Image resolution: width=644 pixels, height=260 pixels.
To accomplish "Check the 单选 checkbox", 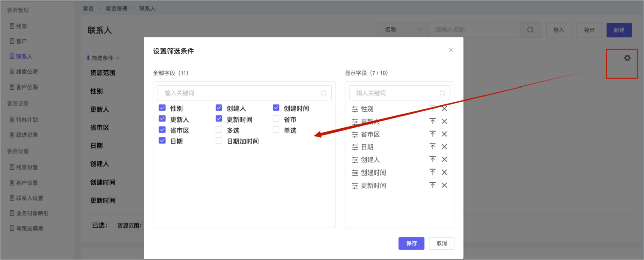I will pos(276,130).
